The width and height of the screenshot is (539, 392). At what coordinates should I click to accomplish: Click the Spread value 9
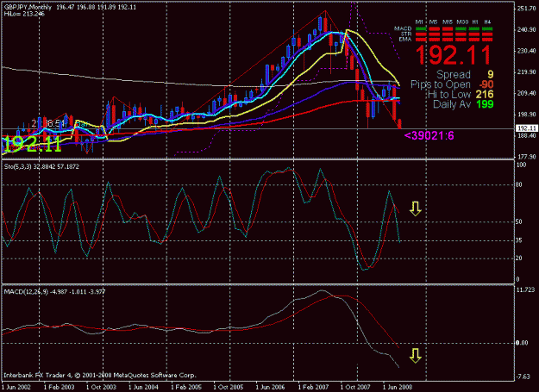pos(491,74)
